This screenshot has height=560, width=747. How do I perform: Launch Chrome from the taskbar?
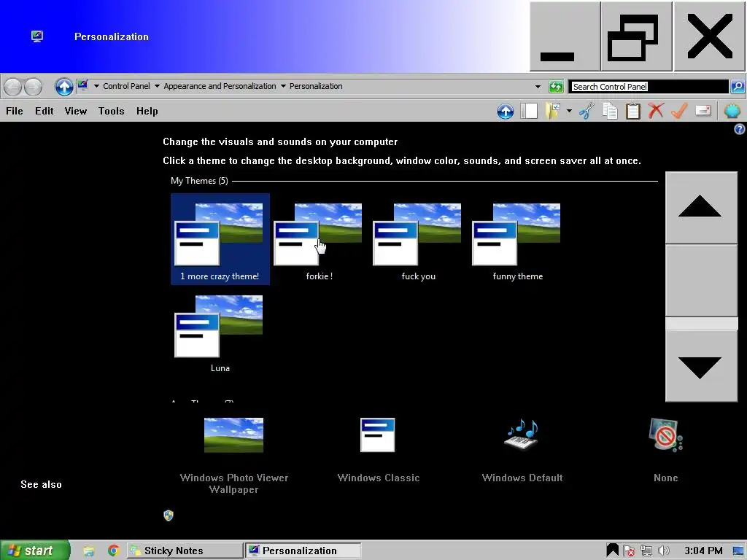tap(113, 551)
